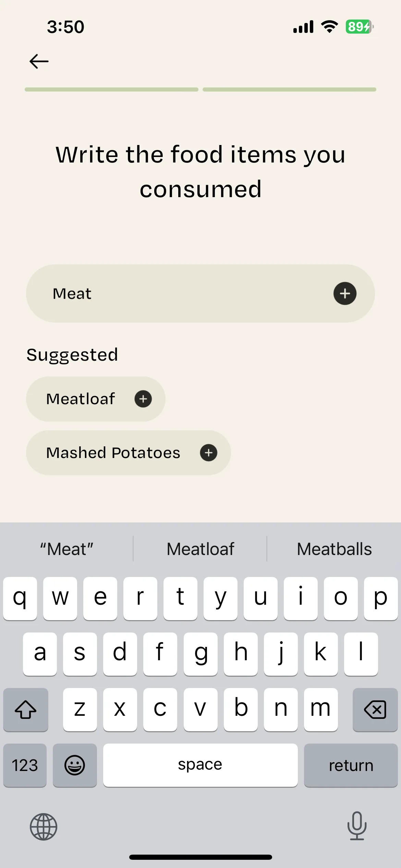Tap the back arrow icon
This screenshot has height=868, width=401.
pos(39,62)
